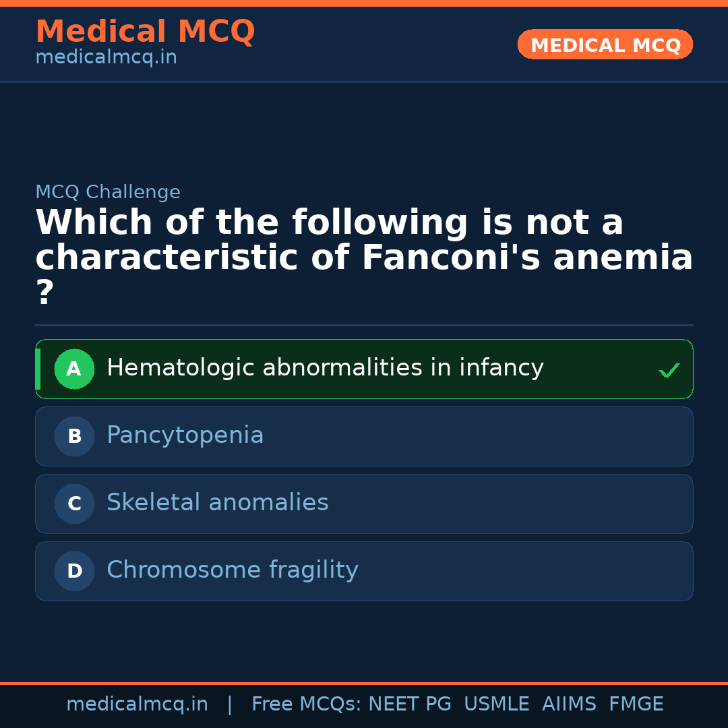Switch to NEET PG section in footer
This screenshot has width=728, height=728.
tap(409, 703)
